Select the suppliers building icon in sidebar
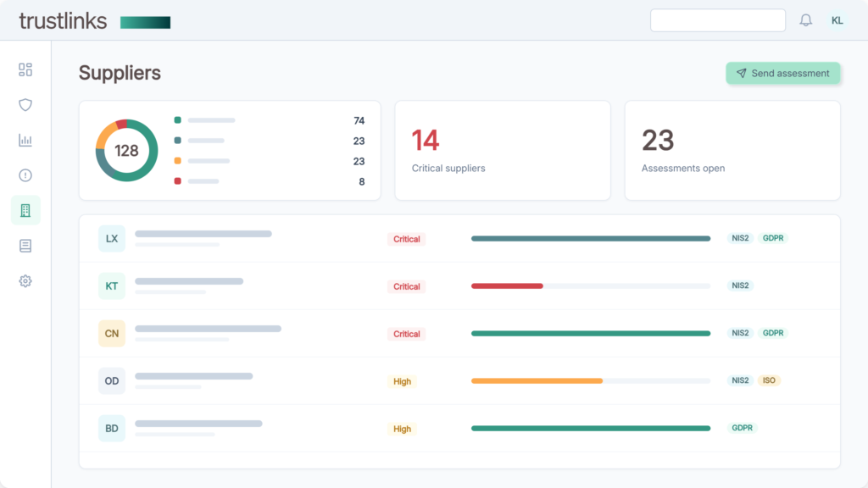The height and width of the screenshot is (488, 868). click(25, 210)
